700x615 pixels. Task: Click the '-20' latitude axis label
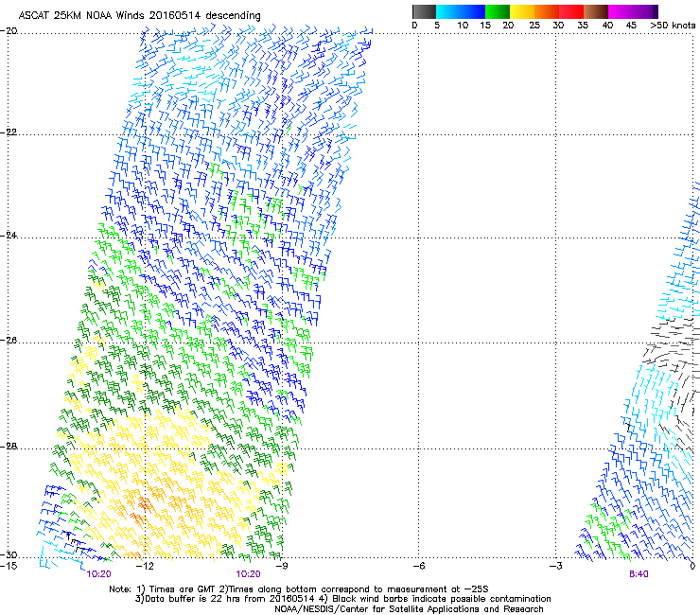(9, 31)
